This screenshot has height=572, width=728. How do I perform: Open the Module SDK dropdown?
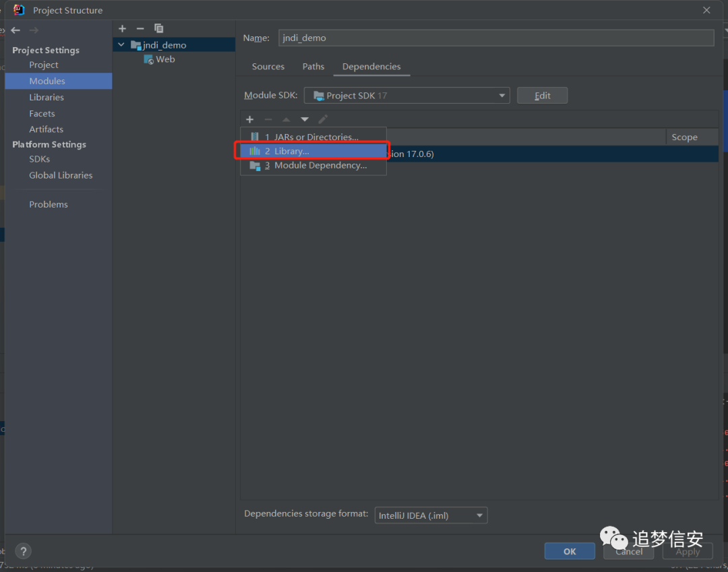406,96
